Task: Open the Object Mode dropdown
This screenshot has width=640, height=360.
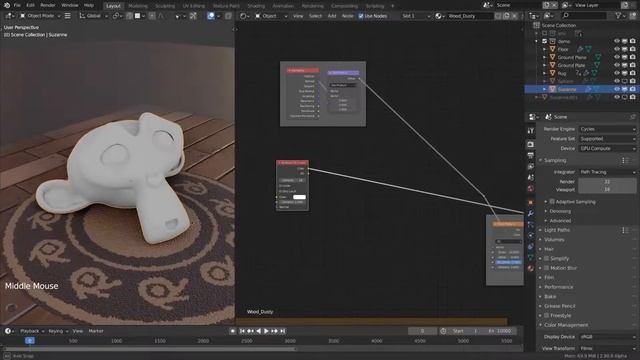Action: click(x=40, y=16)
